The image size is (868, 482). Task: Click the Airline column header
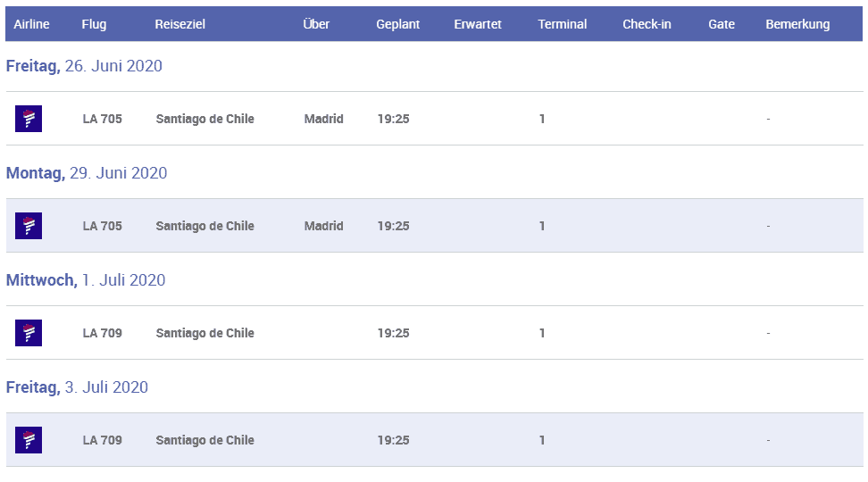[x=31, y=24]
